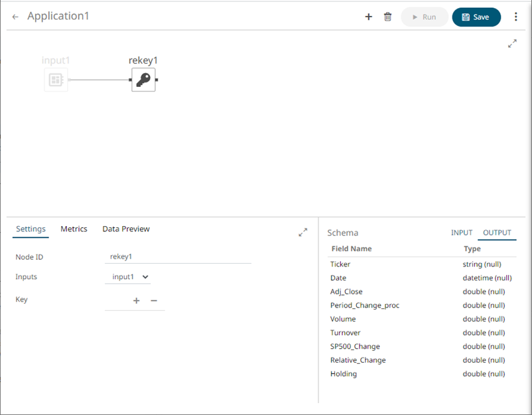Screen dimensions: 532x415
Task: Click the plus icon in the top toolbar
Action: 369,17
